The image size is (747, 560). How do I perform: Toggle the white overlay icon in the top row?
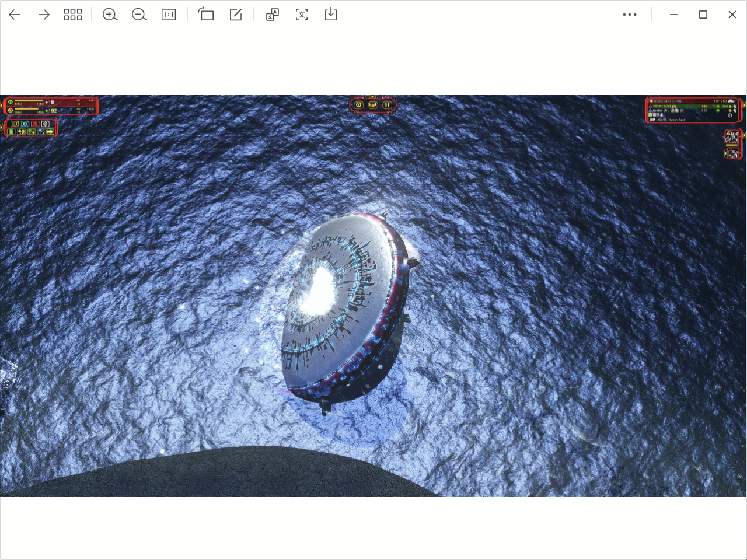pos(46,124)
